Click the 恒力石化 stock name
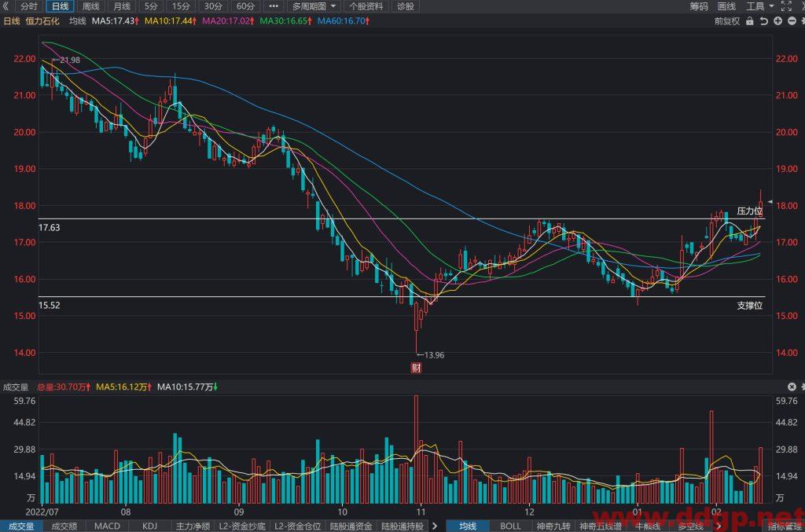The height and width of the screenshot is (532, 805). click(42, 21)
